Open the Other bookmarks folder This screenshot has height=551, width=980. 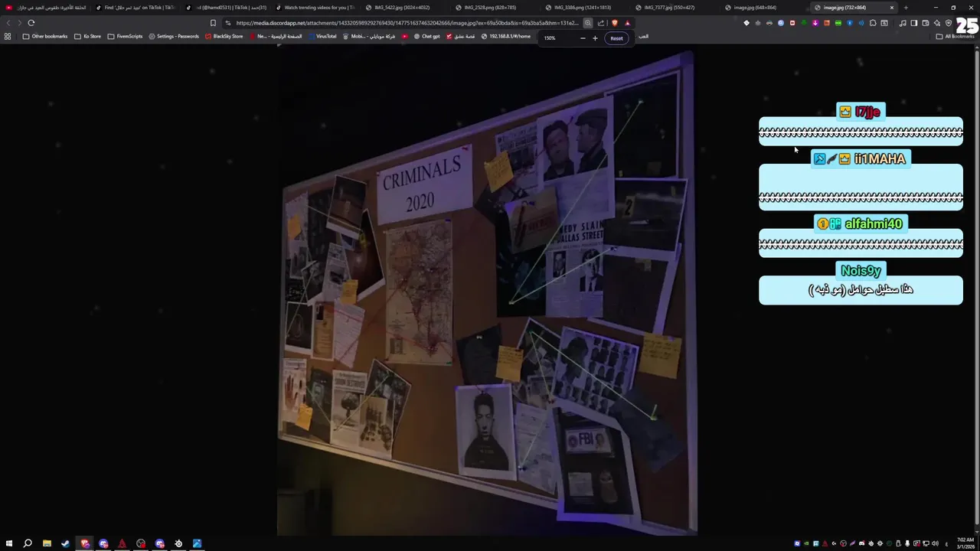click(45, 36)
